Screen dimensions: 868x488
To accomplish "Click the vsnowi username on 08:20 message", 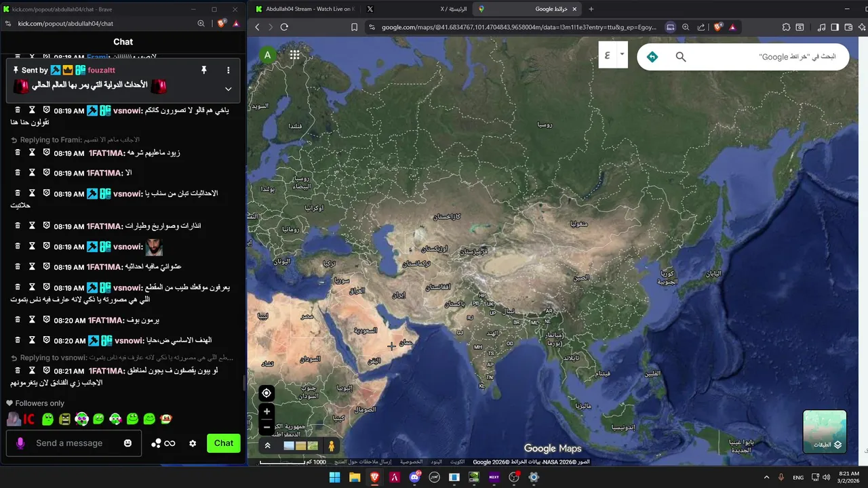I will tap(129, 340).
